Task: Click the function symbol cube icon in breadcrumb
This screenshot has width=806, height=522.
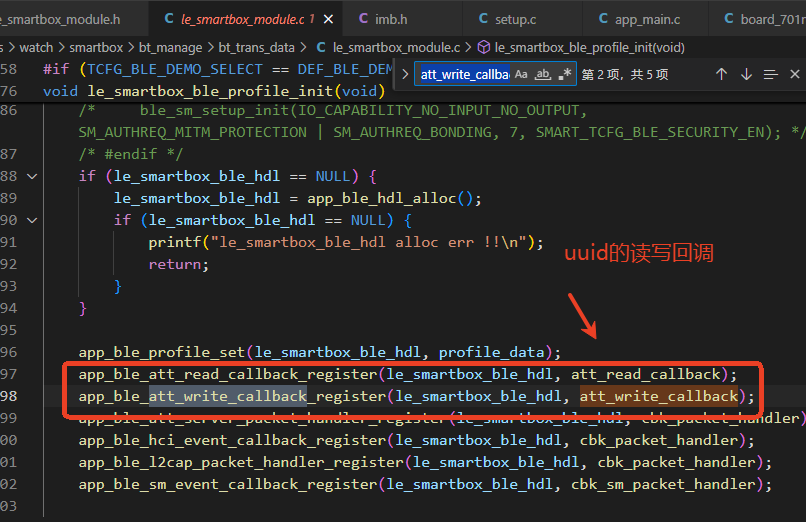Action: [x=484, y=48]
